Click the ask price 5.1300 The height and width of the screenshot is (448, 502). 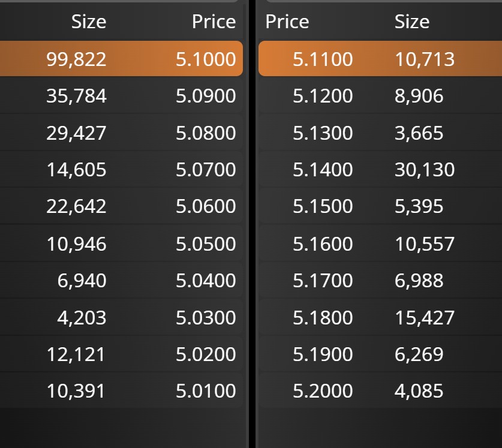point(323,133)
